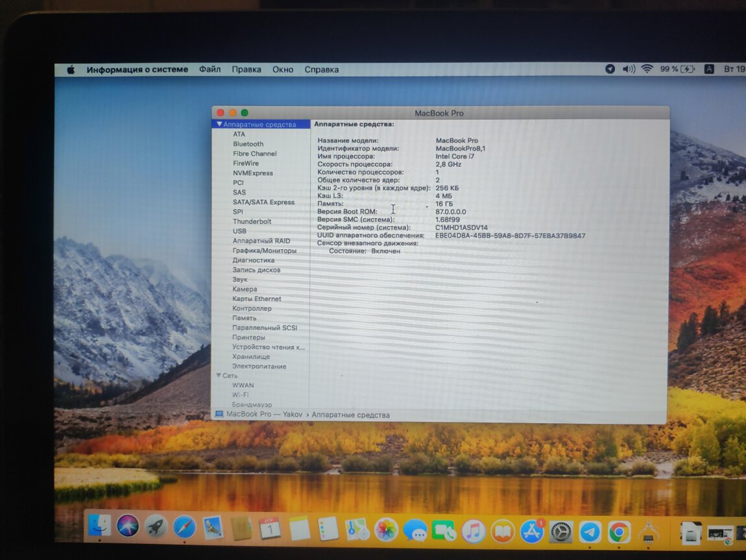Select Графика/Мониторы in the sidebar
The width and height of the screenshot is (746, 560).
264,250
